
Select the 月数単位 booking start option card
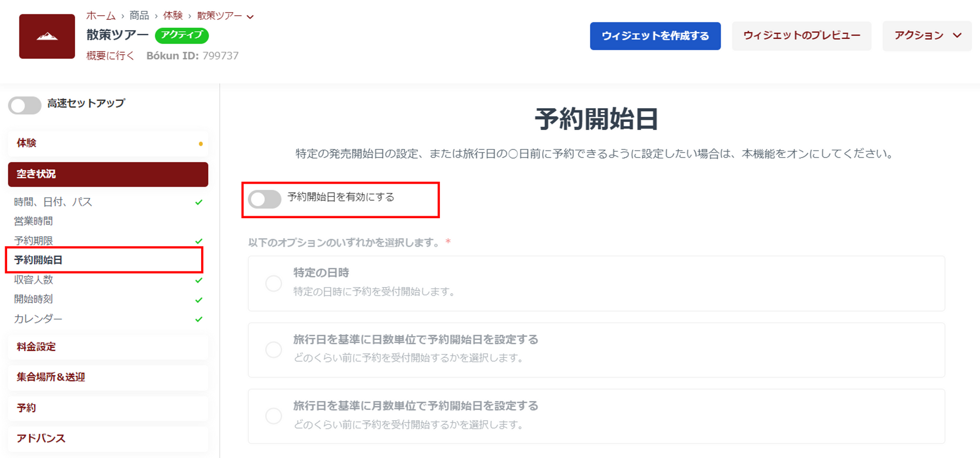tap(596, 416)
